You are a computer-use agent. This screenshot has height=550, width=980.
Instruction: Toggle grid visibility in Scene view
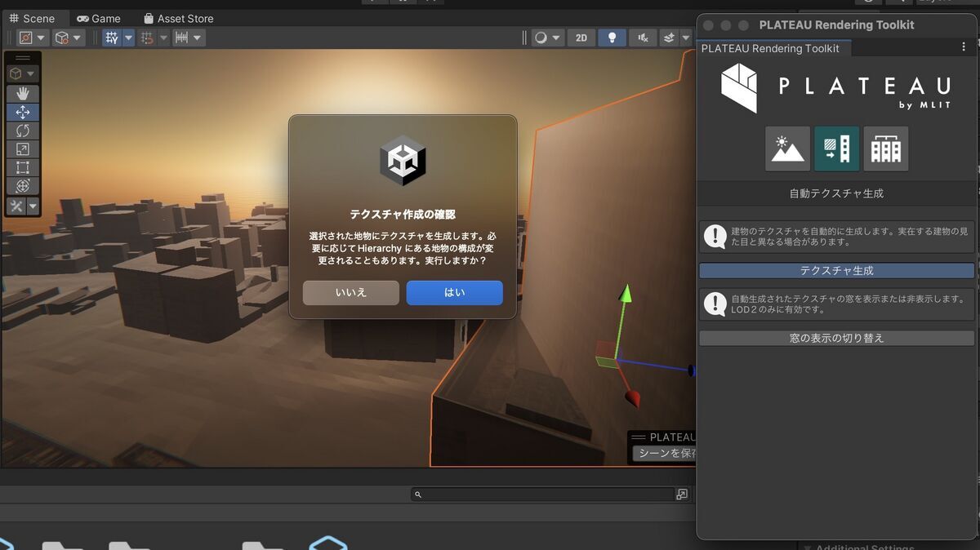tap(112, 38)
